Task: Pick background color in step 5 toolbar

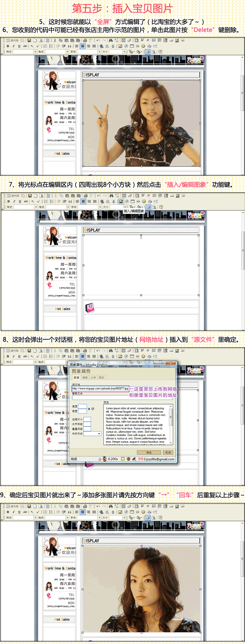Action: 138,51
